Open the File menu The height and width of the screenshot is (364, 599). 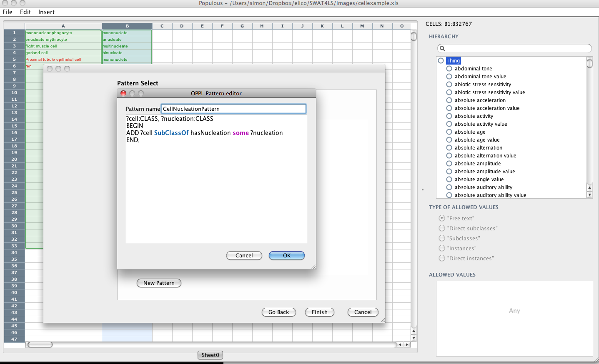[x=8, y=12]
